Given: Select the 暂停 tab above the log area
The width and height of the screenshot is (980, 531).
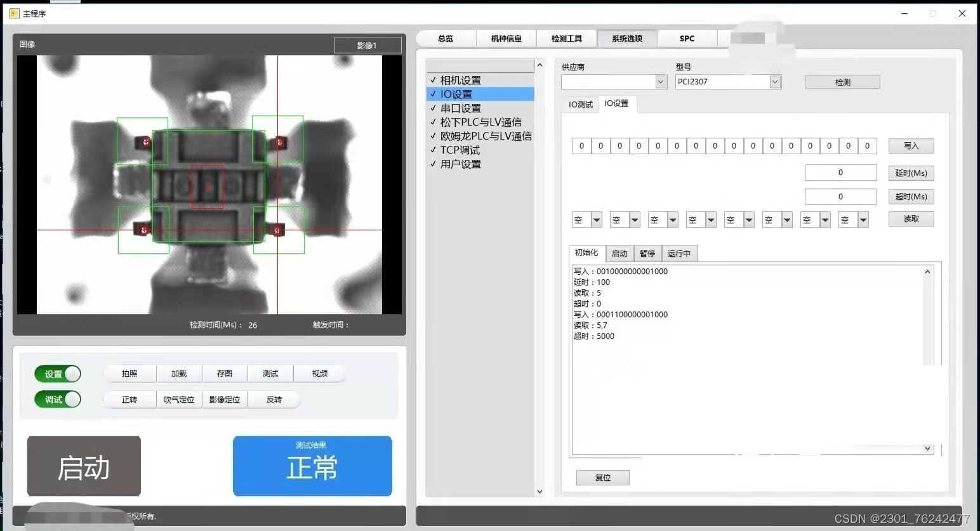Looking at the screenshot, I should [647, 253].
